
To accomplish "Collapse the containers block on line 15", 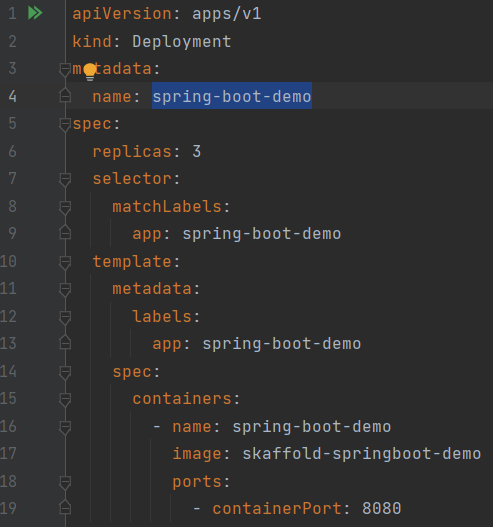I will (x=65, y=400).
